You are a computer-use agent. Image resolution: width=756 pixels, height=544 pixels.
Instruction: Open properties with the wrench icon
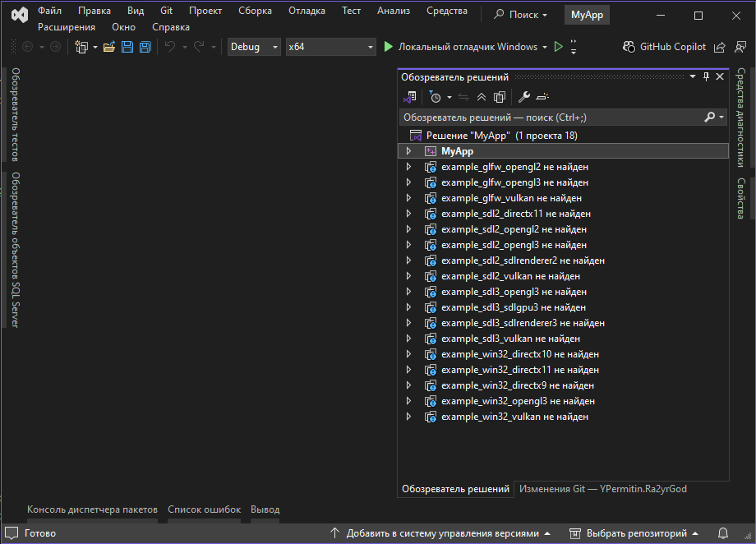coord(524,97)
